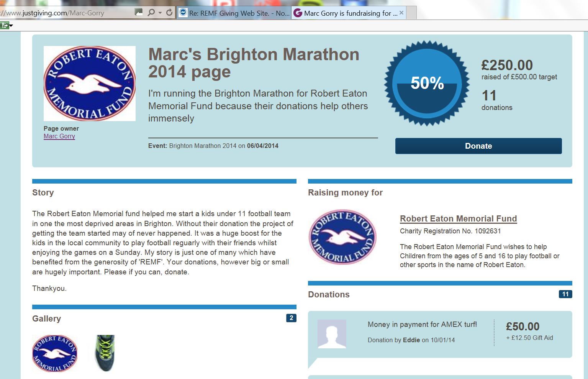Click the Story section heading

tap(43, 193)
